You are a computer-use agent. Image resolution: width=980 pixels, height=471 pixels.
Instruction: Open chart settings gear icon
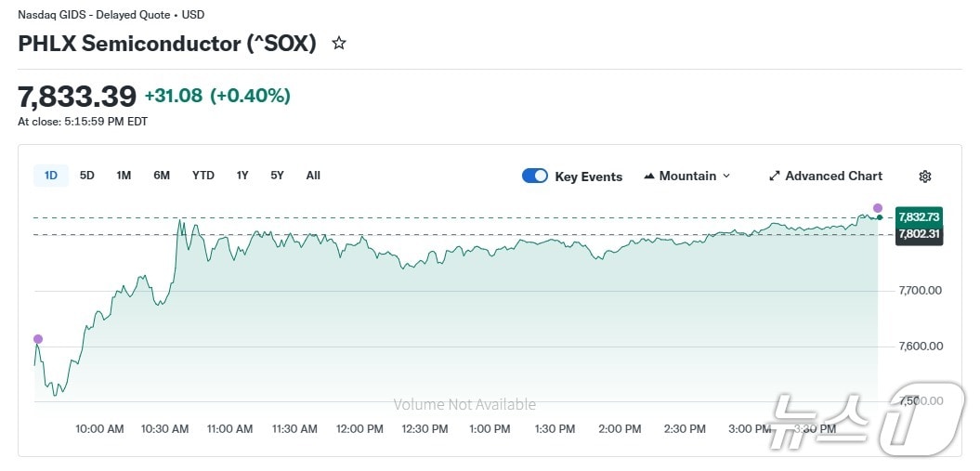[924, 177]
